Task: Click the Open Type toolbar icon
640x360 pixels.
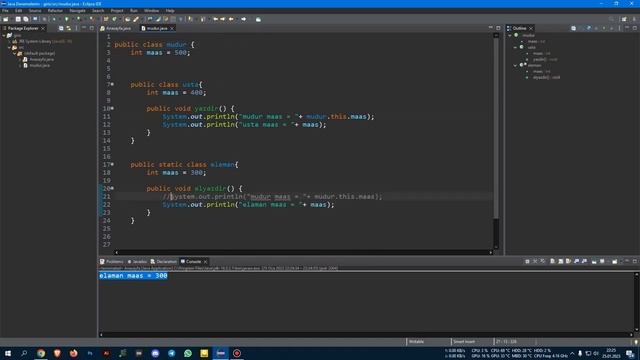Action: click(x=127, y=19)
